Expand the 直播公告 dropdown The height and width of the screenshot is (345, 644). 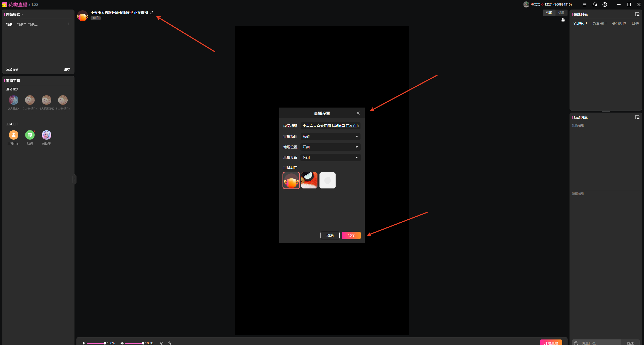point(330,158)
